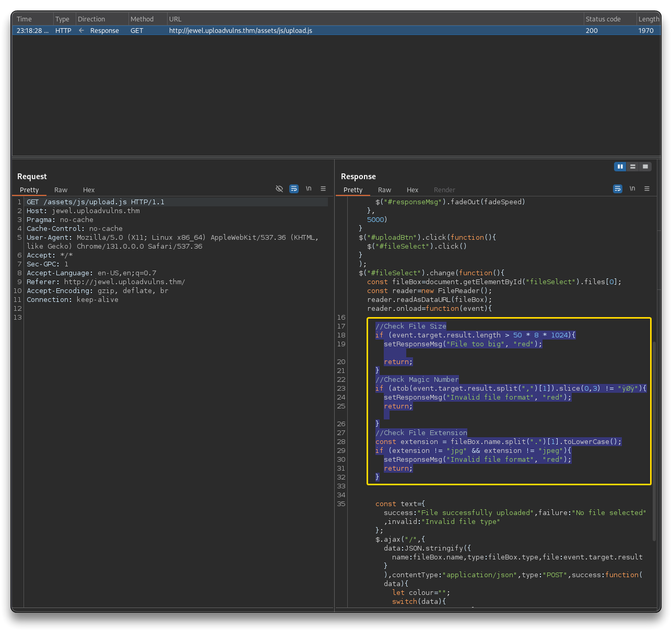Select the upload.js response row in table

[x=336, y=31]
